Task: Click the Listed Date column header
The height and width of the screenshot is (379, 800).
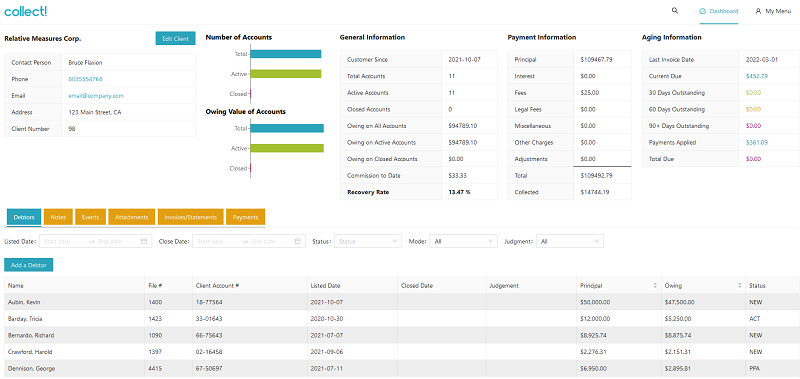Action: (352, 286)
